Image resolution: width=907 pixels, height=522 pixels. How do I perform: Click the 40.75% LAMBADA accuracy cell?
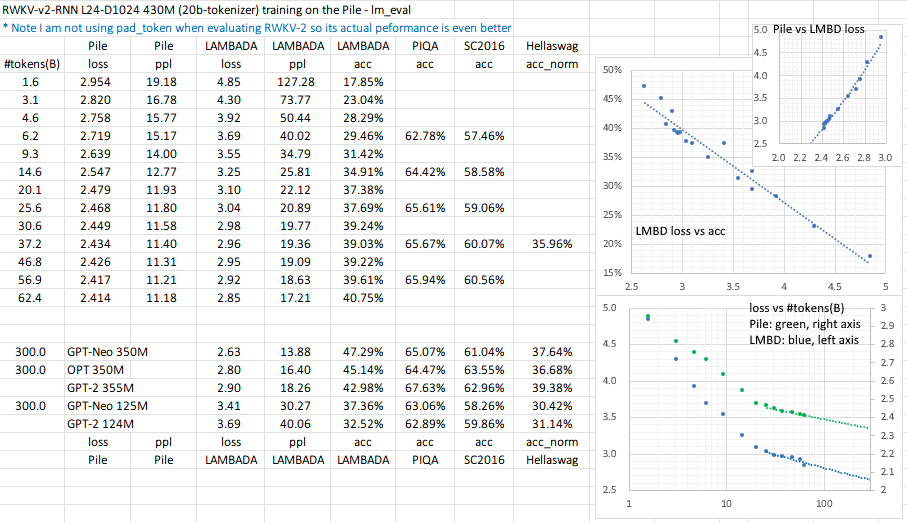[x=364, y=297]
